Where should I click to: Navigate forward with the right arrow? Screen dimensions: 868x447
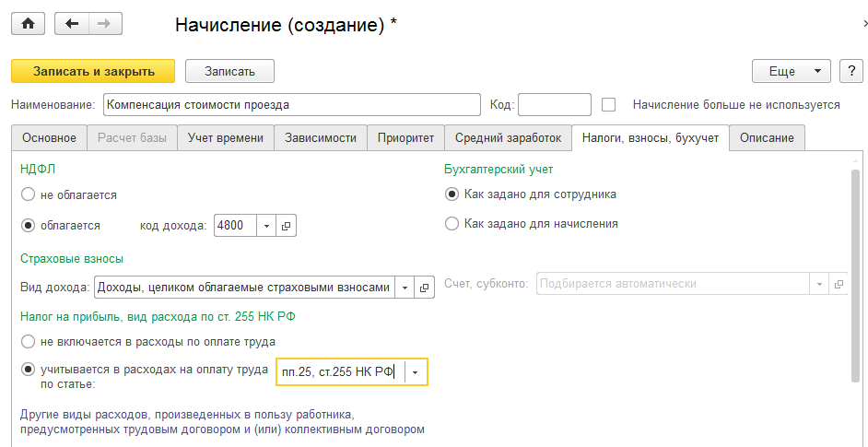[104, 24]
